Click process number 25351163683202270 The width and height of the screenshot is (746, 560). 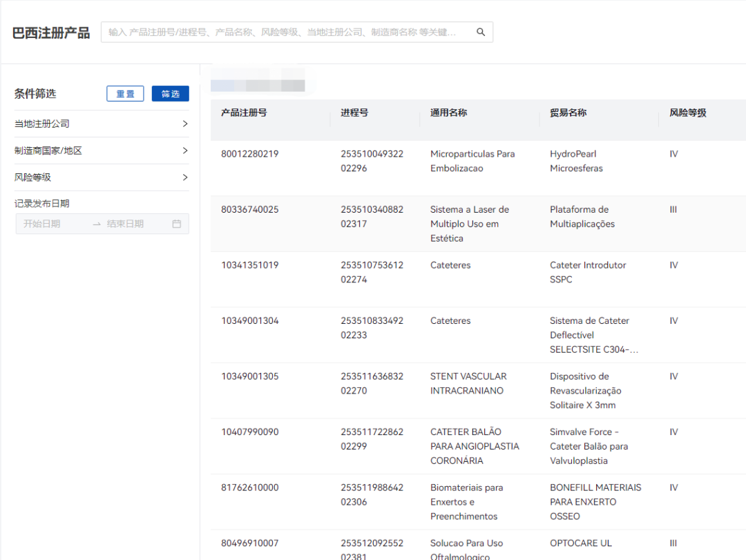pos(372,384)
